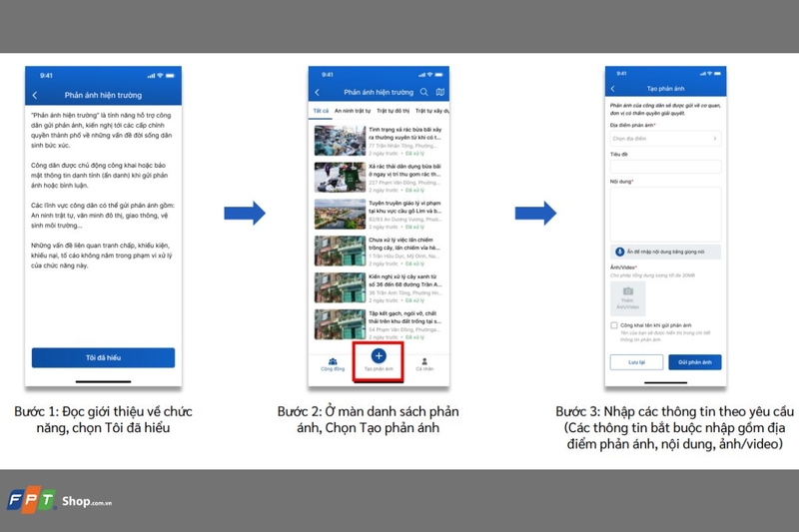The width and height of the screenshot is (799, 532).
Task: Open report title "Xả rác thải dân dụng bừa bãi"
Action: pyautogui.click(x=405, y=167)
